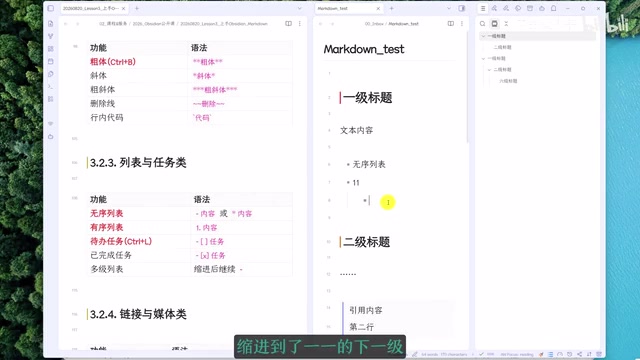Click the bullet item reading 11
640x360 pixels.
(x=356, y=183)
